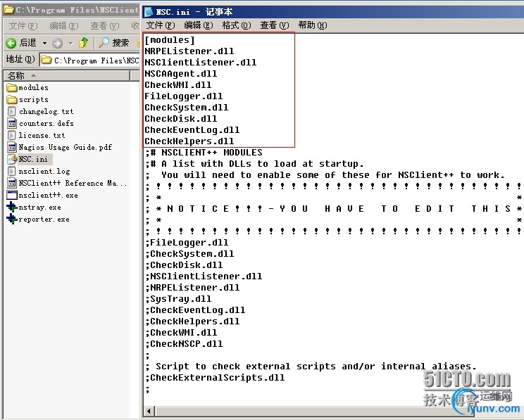
Task: Click Notepad horizontal scrollbar left arrow
Action: click(x=149, y=411)
